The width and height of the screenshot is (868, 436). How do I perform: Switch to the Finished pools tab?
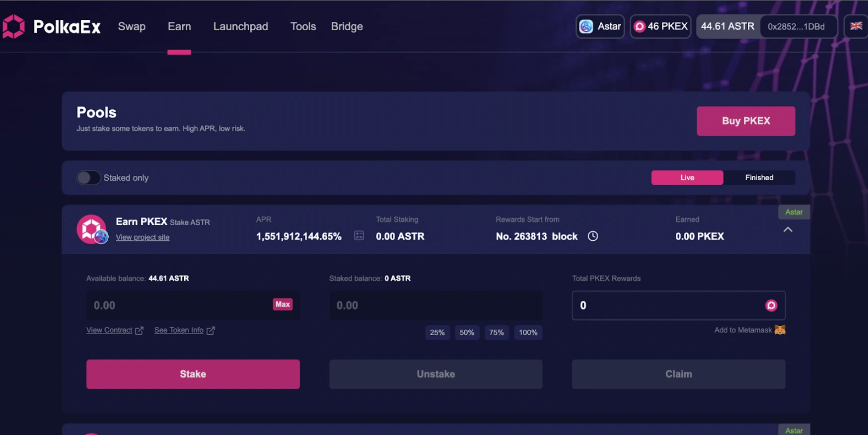[x=759, y=178]
